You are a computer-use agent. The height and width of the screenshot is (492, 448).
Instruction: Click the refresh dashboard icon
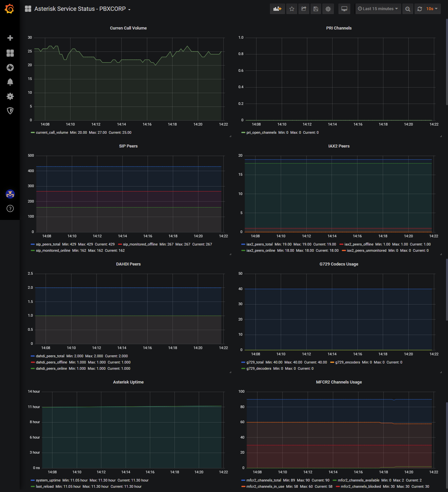pyautogui.click(x=419, y=9)
